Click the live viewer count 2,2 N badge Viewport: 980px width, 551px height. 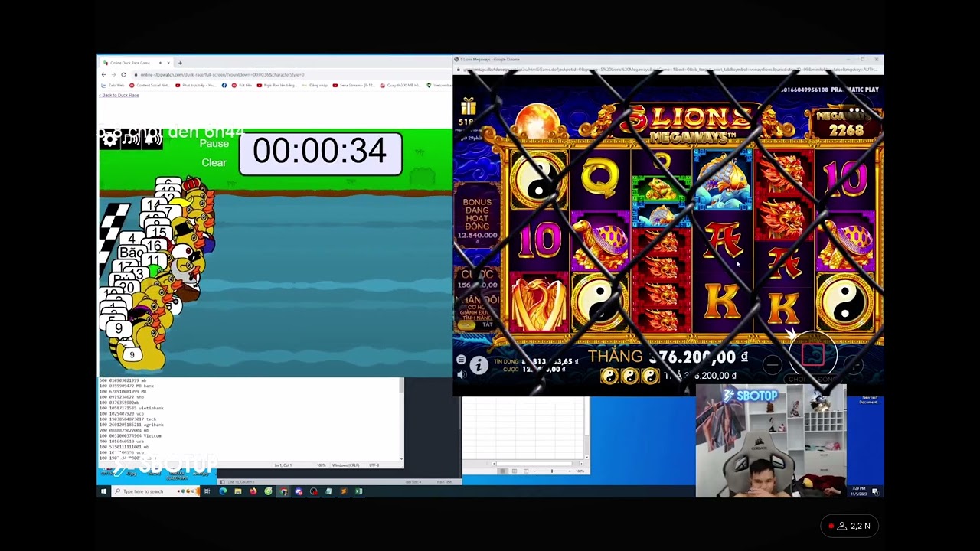click(x=851, y=526)
